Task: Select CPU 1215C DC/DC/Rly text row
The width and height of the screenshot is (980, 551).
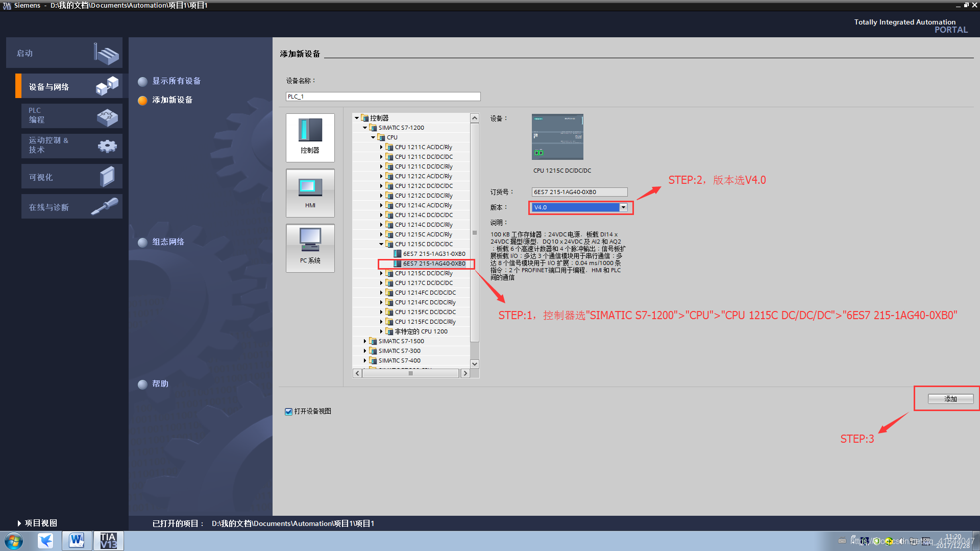Action: 424,273
